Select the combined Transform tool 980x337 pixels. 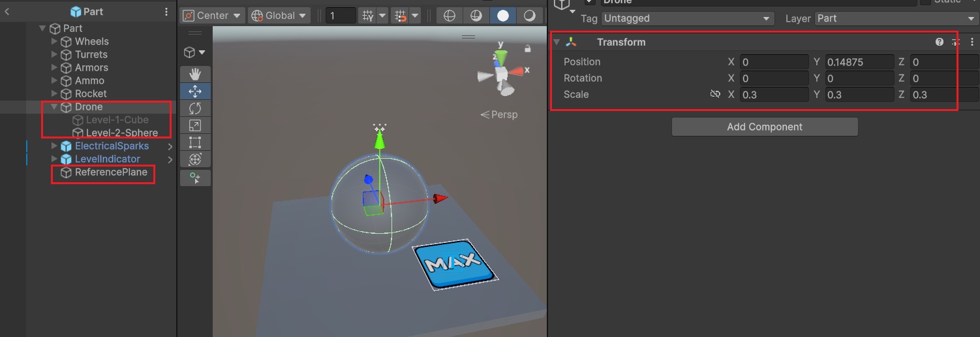pyautogui.click(x=195, y=159)
